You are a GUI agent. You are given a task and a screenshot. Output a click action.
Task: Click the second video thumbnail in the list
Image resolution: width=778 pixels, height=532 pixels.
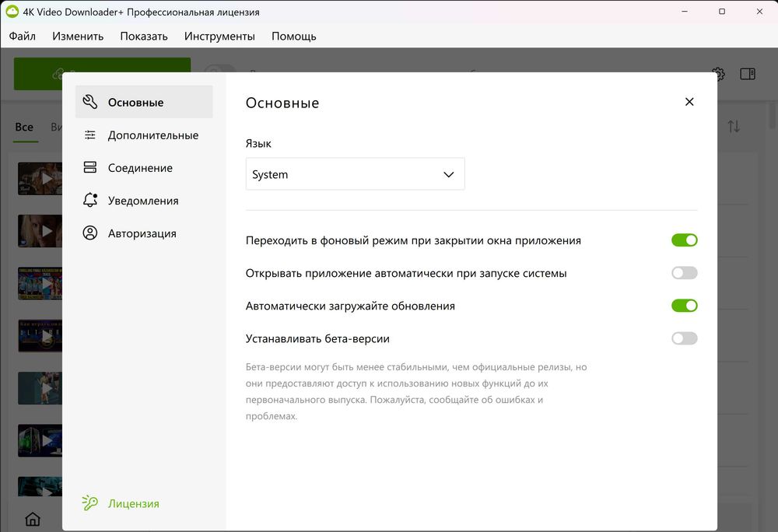tap(40, 230)
